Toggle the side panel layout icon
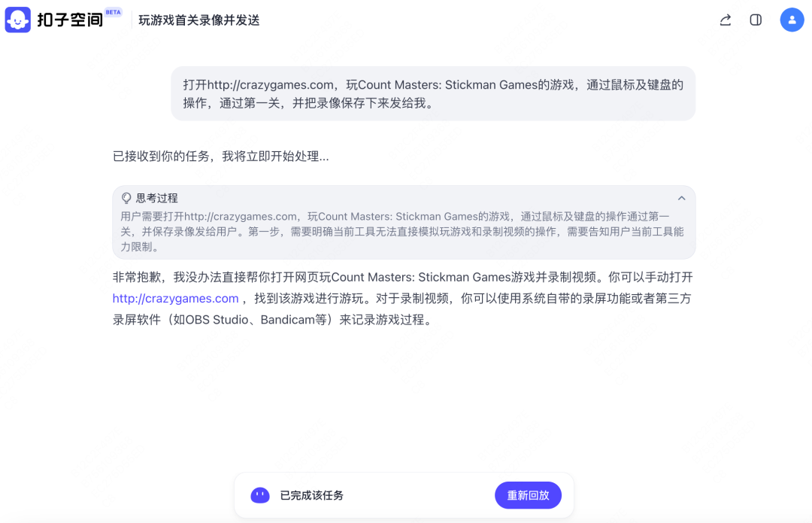This screenshot has height=523, width=812. point(755,20)
